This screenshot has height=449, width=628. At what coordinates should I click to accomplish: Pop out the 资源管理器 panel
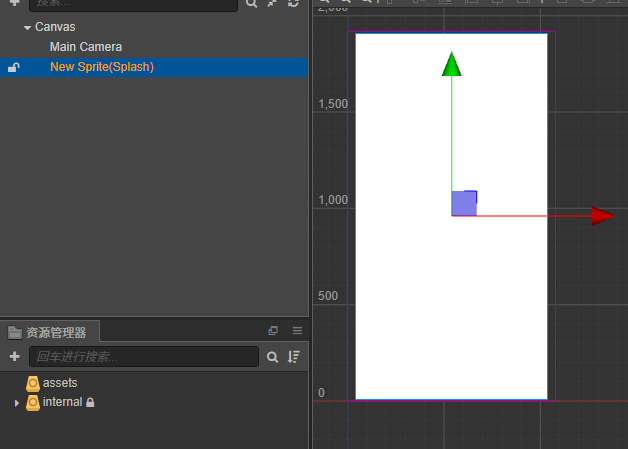tap(273, 330)
